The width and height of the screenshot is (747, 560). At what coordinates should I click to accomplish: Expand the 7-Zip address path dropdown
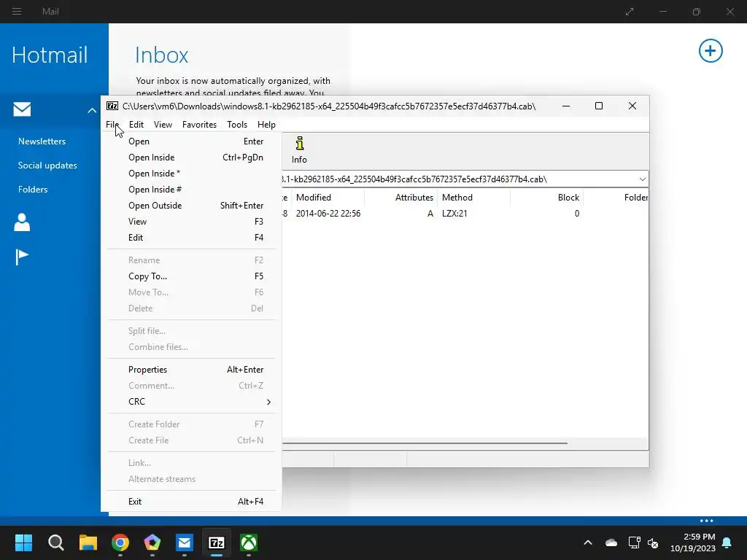click(642, 179)
